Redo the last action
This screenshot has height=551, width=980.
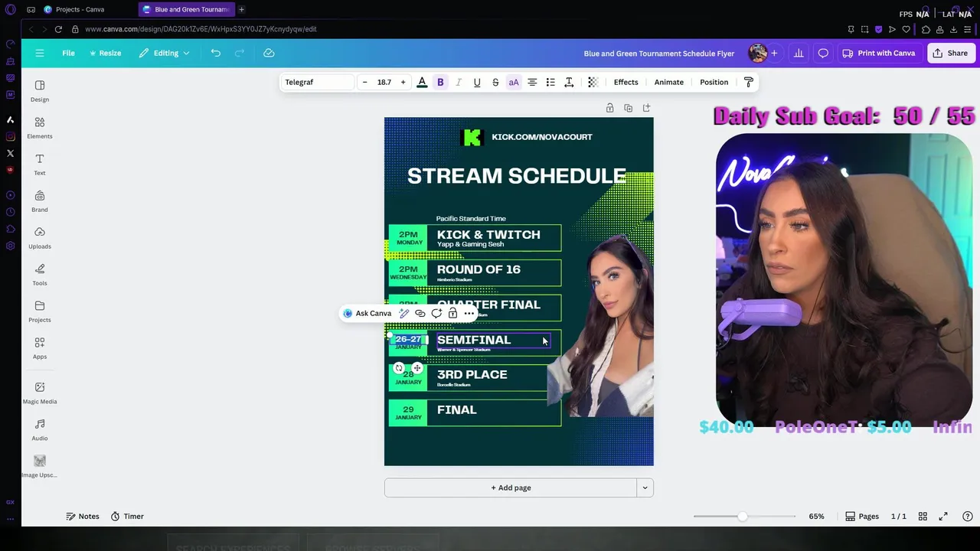239,53
